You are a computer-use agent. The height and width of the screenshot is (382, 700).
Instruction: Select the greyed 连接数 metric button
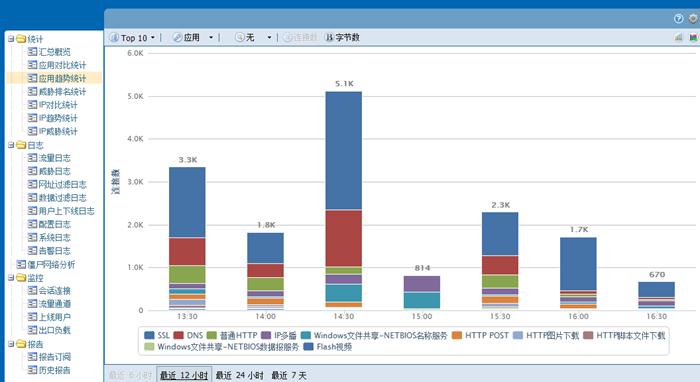click(x=300, y=38)
